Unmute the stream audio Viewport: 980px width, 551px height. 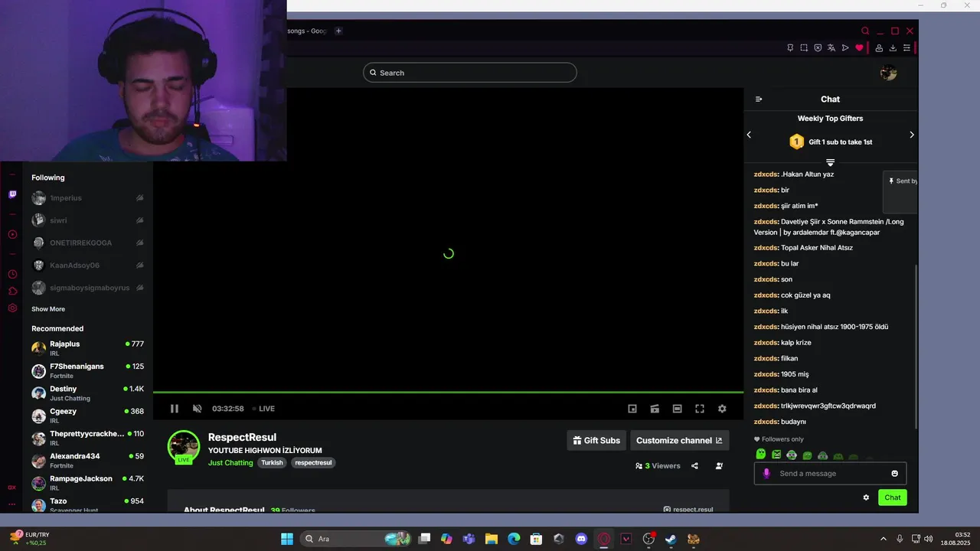(x=197, y=409)
